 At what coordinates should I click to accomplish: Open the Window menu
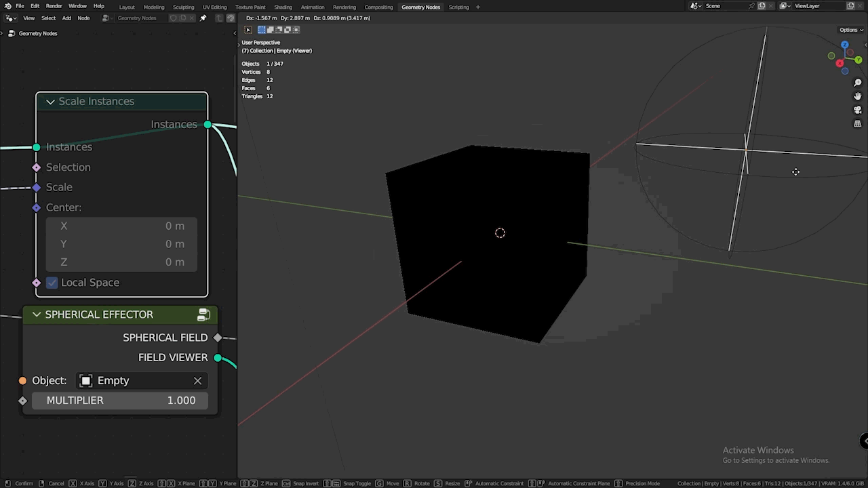point(77,6)
